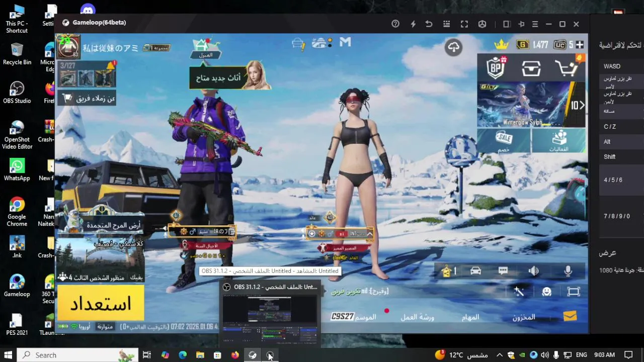Open the Gameloop desktop shortcut
Viewport: 644px width, 362px height.
17,286
